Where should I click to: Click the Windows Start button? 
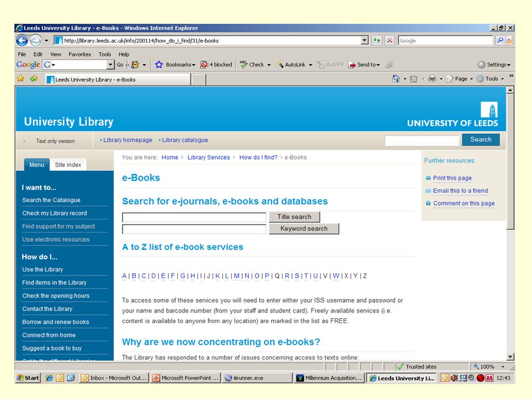pyautogui.click(x=28, y=377)
